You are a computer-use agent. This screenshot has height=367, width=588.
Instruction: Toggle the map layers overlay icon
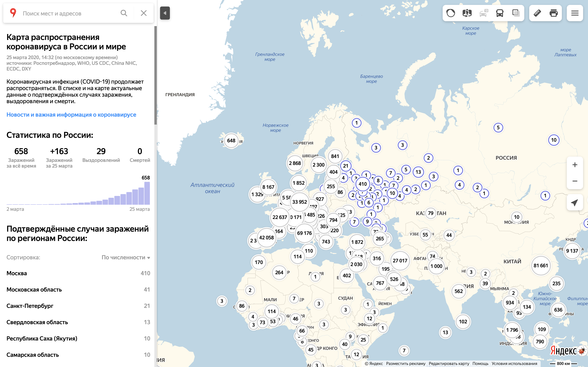(x=516, y=13)
